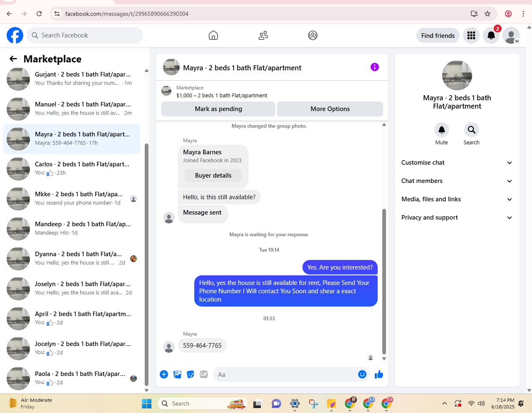Reload the browser page

point(39,14)
